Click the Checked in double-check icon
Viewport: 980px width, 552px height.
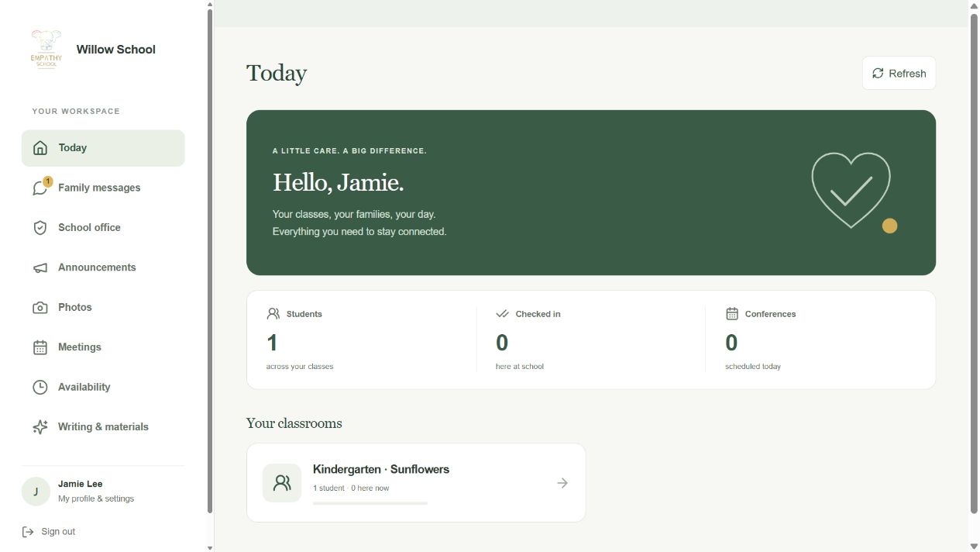tap(502, 314)
